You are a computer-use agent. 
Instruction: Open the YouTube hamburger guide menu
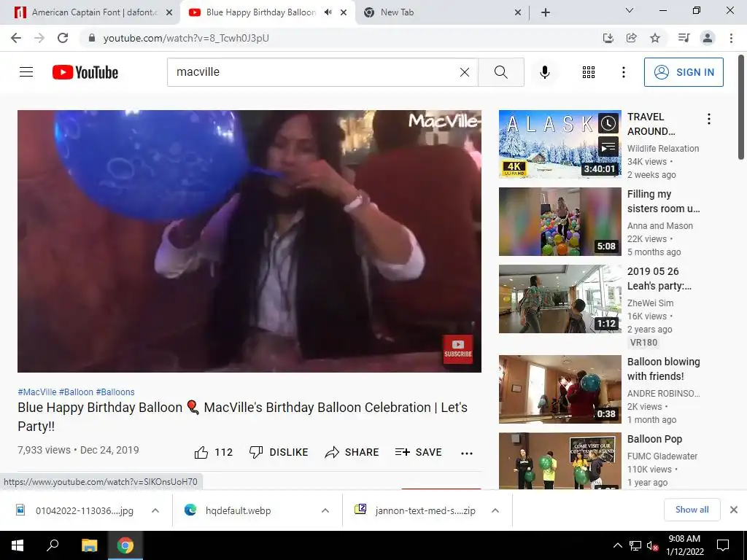click(26, 72)
